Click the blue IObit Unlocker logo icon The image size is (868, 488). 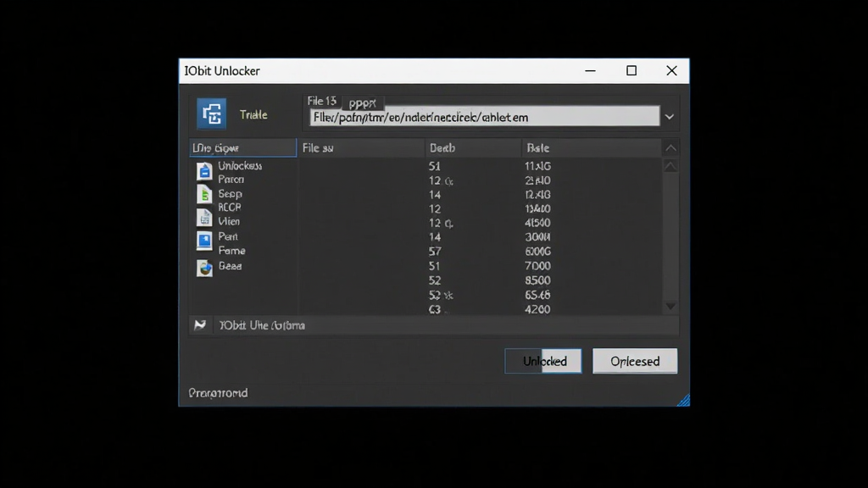pos(211,114)
